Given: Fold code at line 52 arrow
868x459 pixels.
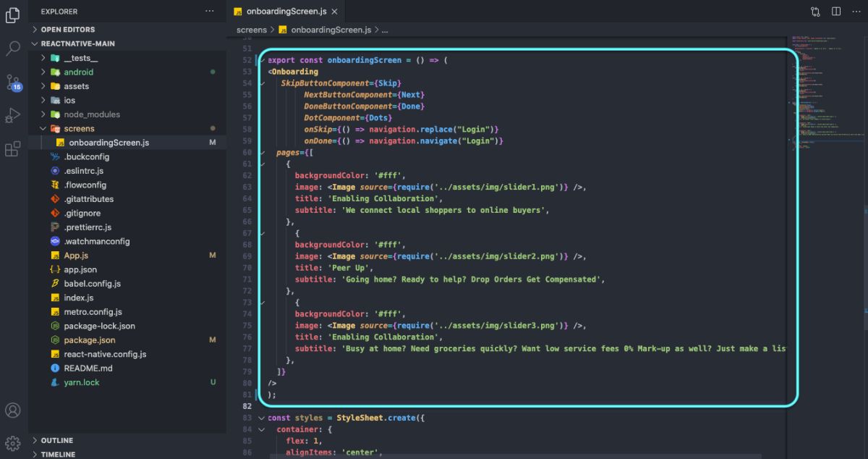Looking at the screenshot, I should [262, 60].
